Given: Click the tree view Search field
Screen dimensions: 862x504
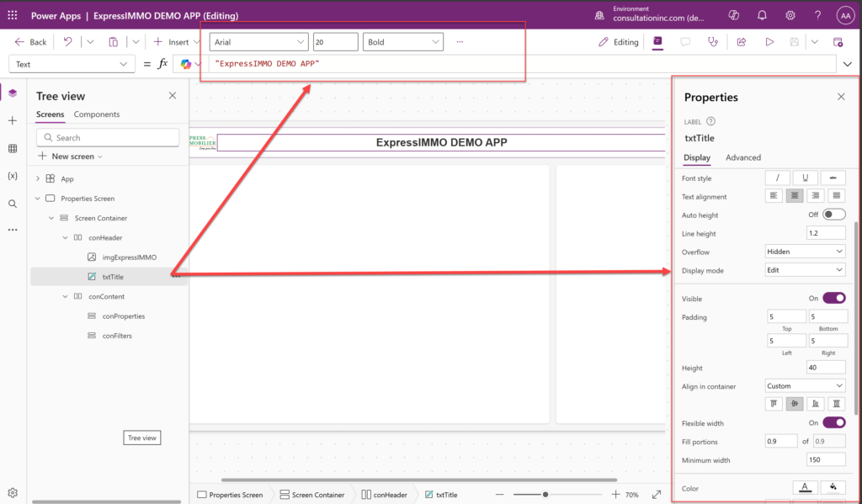Looking at the screenshot, I should 108,137.
